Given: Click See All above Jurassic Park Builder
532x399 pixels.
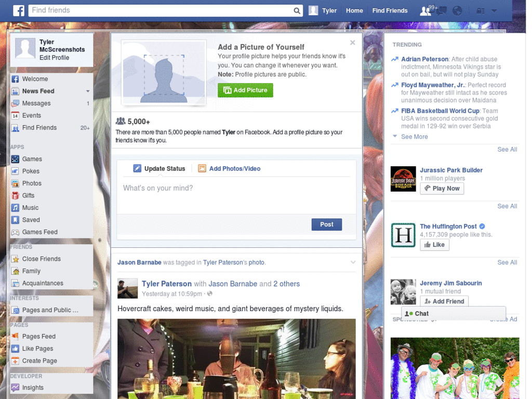Looking at the screenshot, I should click(x=507, y=150).
